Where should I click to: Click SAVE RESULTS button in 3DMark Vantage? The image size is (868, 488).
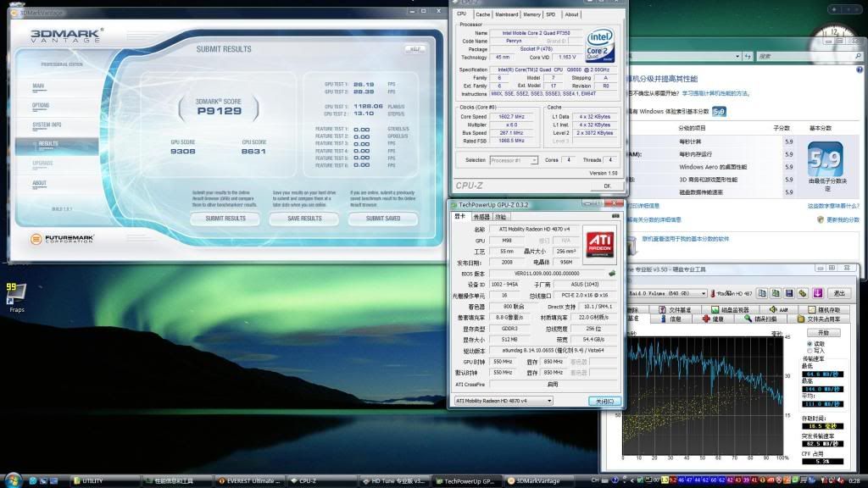pyautogui.click(x=304, y=219)
